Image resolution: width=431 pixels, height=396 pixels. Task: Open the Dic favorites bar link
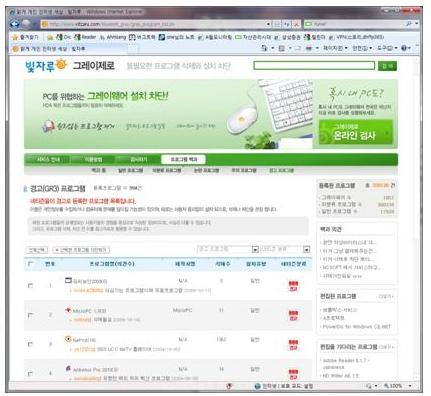click(x=64, y=37)
